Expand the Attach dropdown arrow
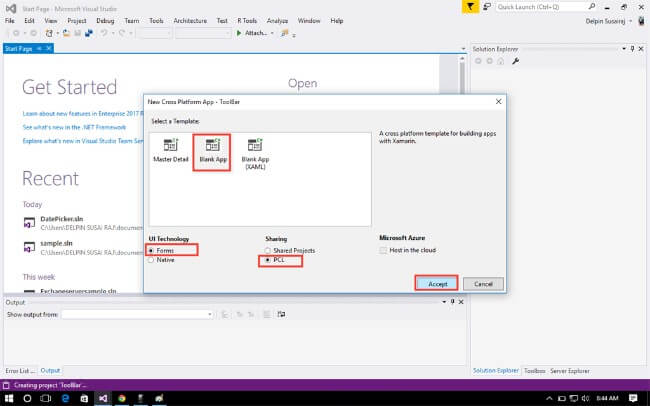 point(272,33)
